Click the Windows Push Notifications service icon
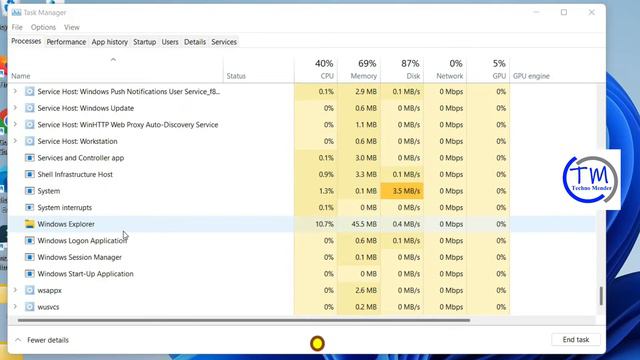This screenshot has width=640, height=360. coord(29,91)
